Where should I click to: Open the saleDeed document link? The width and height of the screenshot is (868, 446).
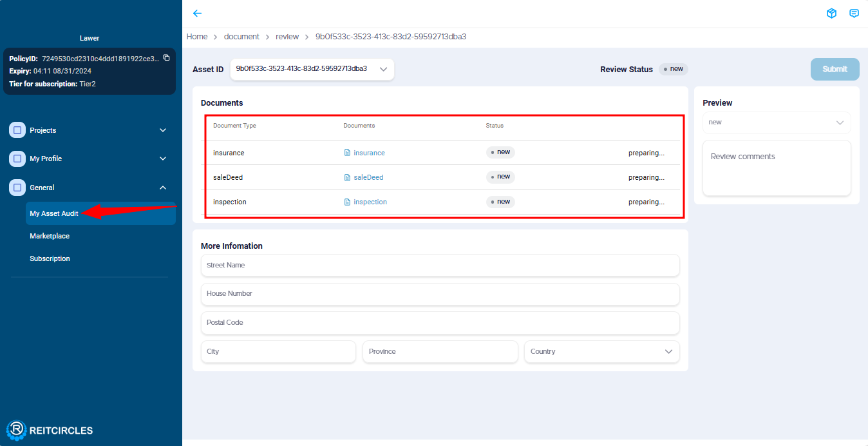(x=368, y=177)
